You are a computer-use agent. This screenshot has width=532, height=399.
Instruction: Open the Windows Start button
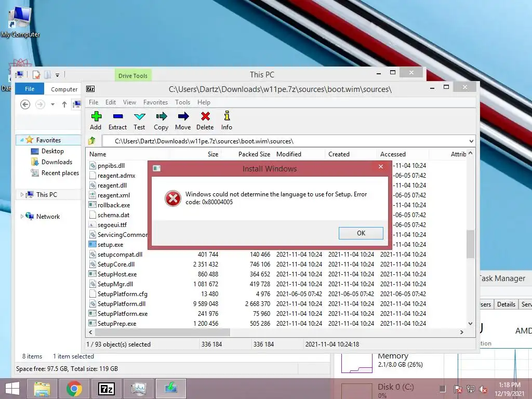[x=12, y=389]
